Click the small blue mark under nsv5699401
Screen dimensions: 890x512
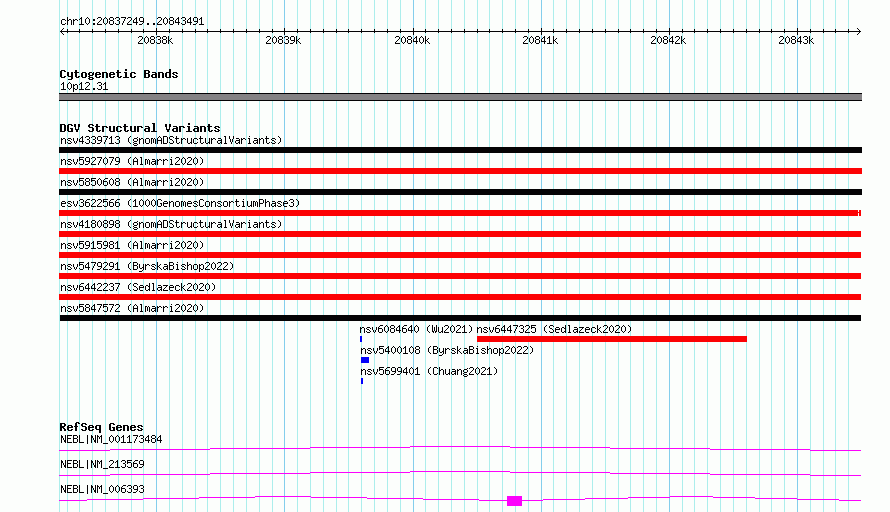point(362,381)
